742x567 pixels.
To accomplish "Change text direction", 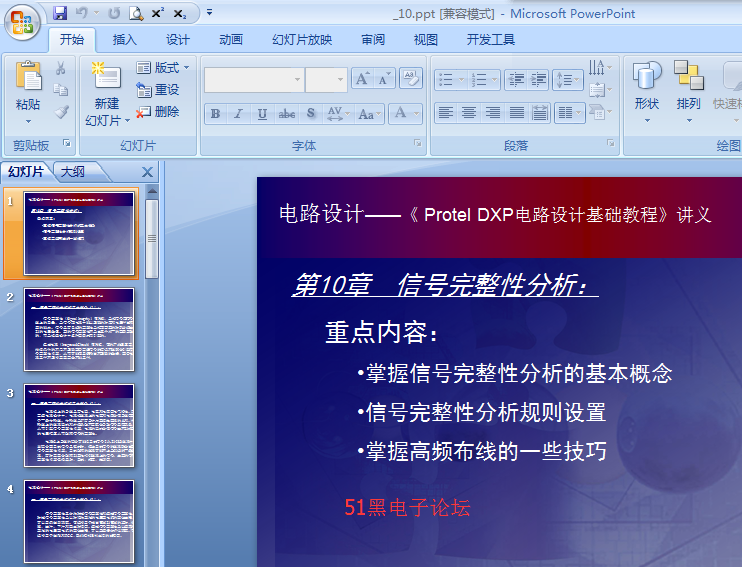I will click(600, 68).
